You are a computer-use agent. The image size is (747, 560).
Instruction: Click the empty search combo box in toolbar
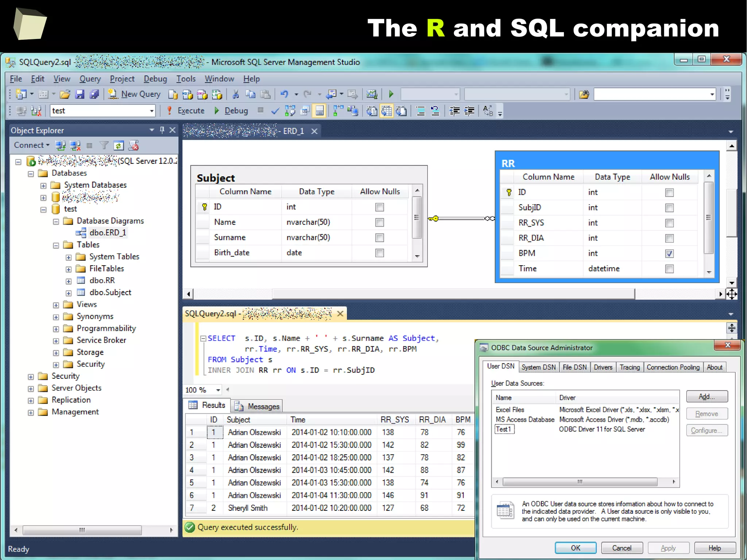pyautogui.click(x=655, y=94)
